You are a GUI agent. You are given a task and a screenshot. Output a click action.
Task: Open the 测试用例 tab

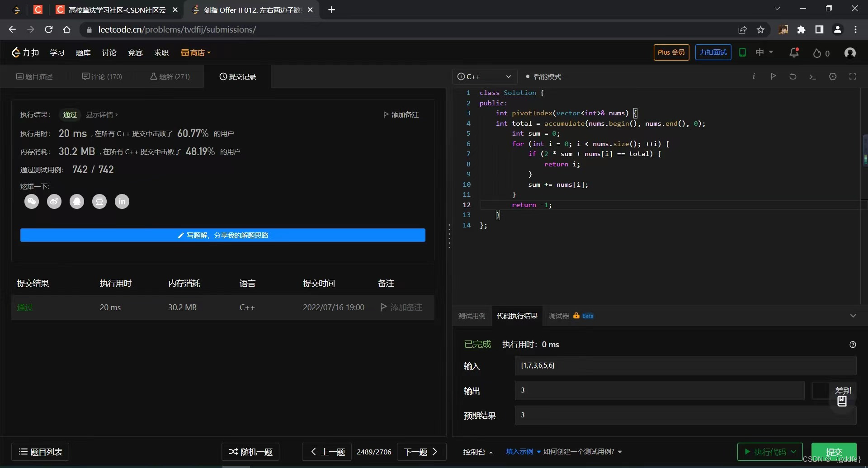472,316
